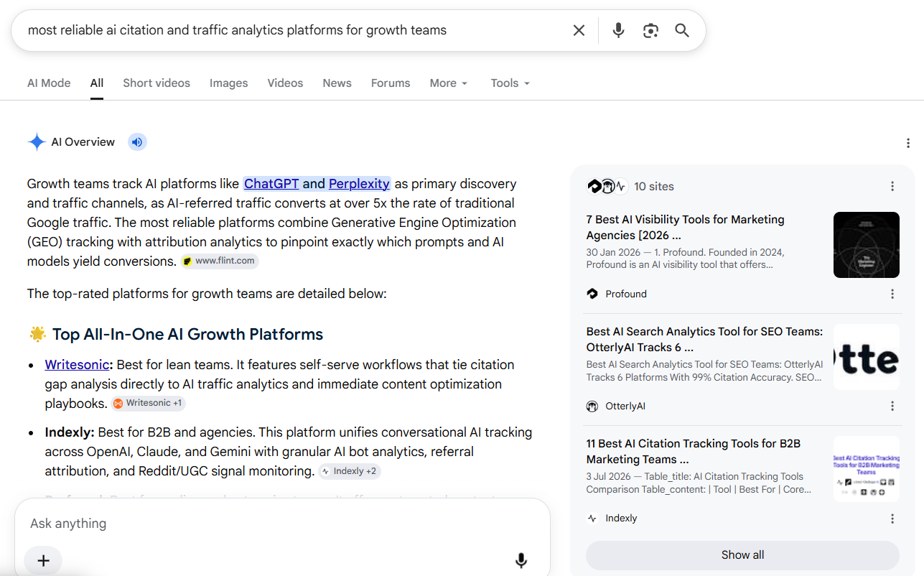Switch to Images tab

click(x=229, y=83)
